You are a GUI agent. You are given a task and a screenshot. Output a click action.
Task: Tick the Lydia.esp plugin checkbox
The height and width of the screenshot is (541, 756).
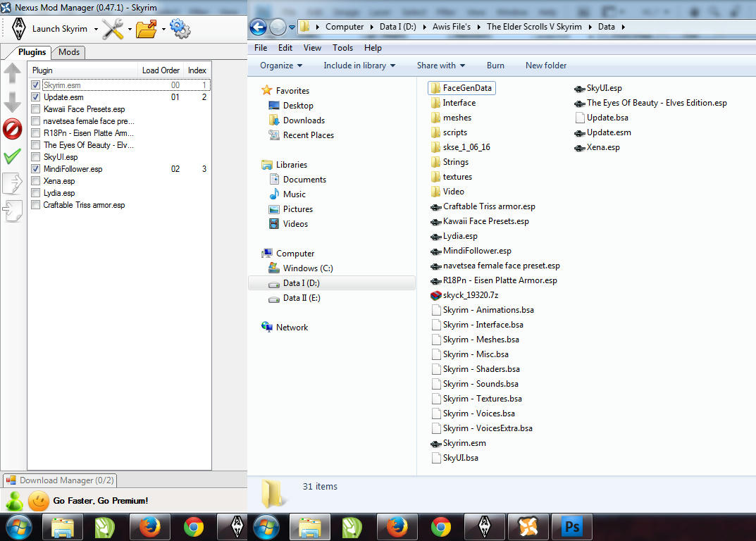click(36, 193)
